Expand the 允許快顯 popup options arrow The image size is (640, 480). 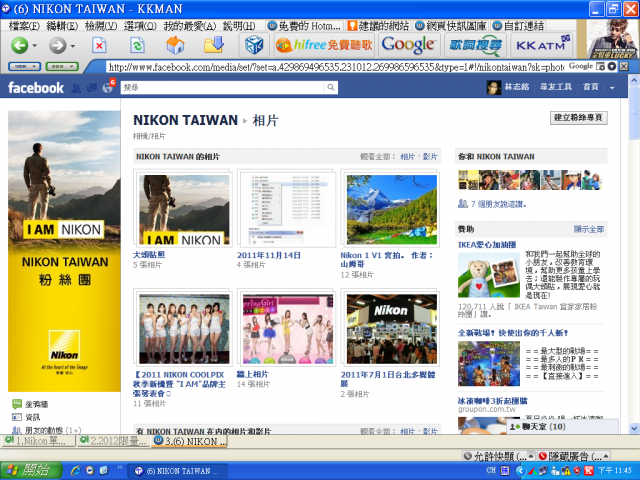pyautogui.click(x=531, y=456)
